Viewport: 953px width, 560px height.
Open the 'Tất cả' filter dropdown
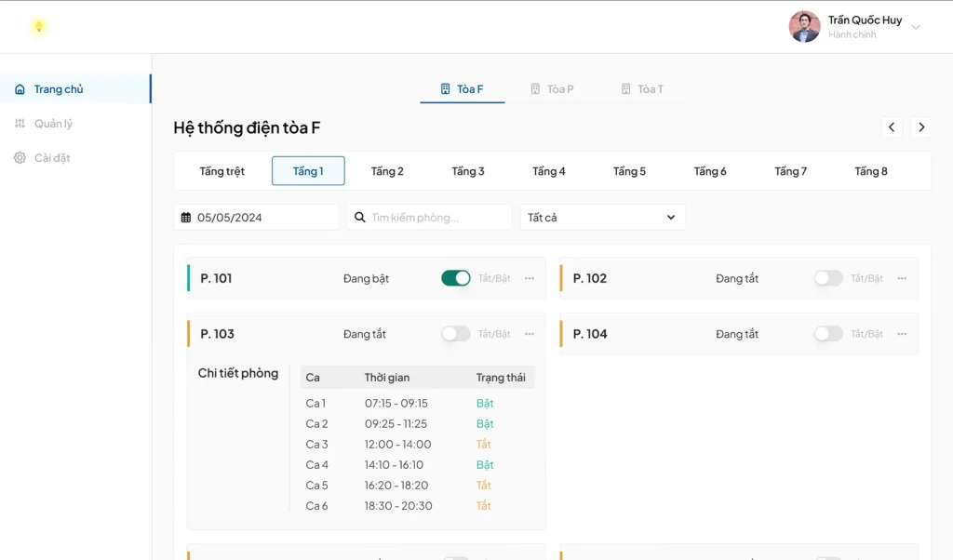tap(602, 218)
